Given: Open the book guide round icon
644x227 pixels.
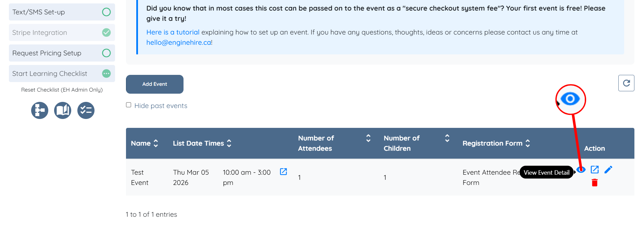Looking at the screenshot, I should (x=63, y=110).
